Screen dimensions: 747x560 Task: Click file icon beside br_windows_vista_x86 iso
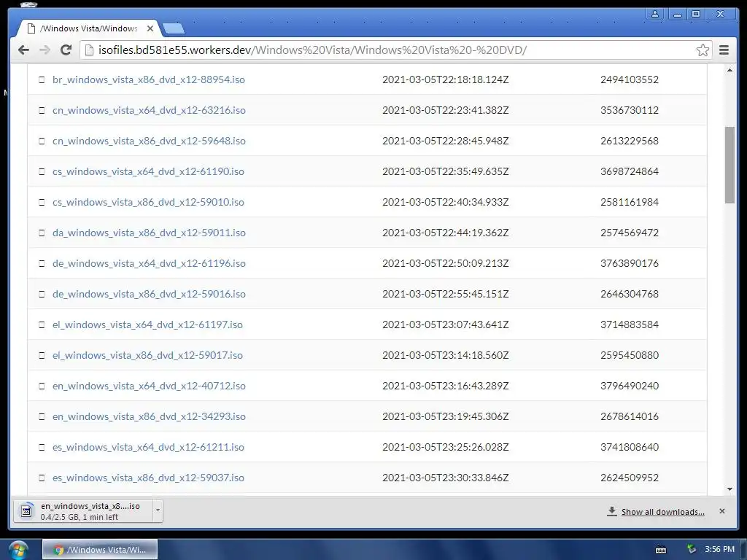point(42,79)
